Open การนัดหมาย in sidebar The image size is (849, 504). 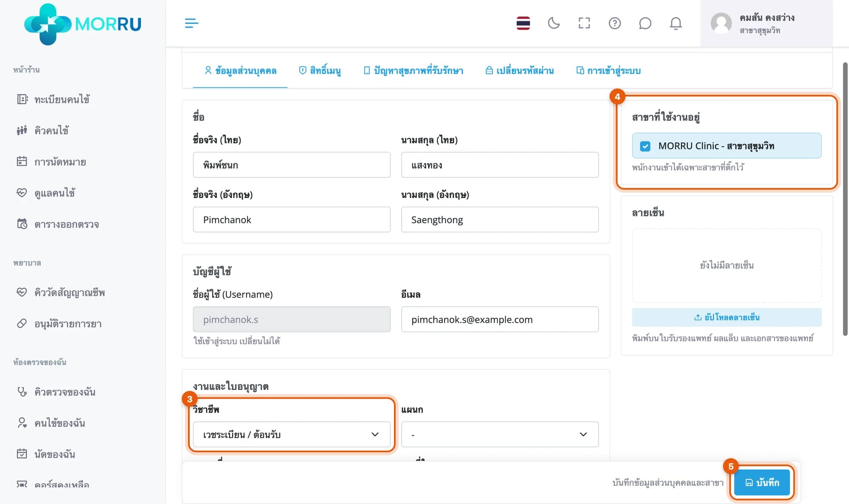pyautogui.click(x=51, y=162)
